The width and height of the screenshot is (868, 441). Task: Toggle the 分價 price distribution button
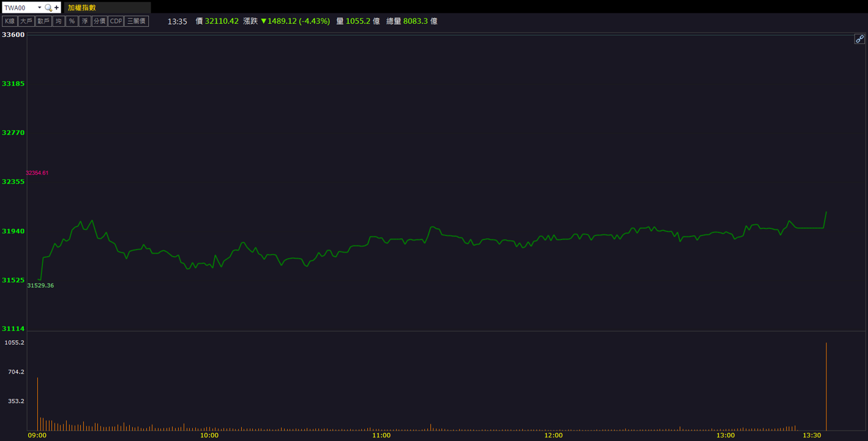pos(100,21)
